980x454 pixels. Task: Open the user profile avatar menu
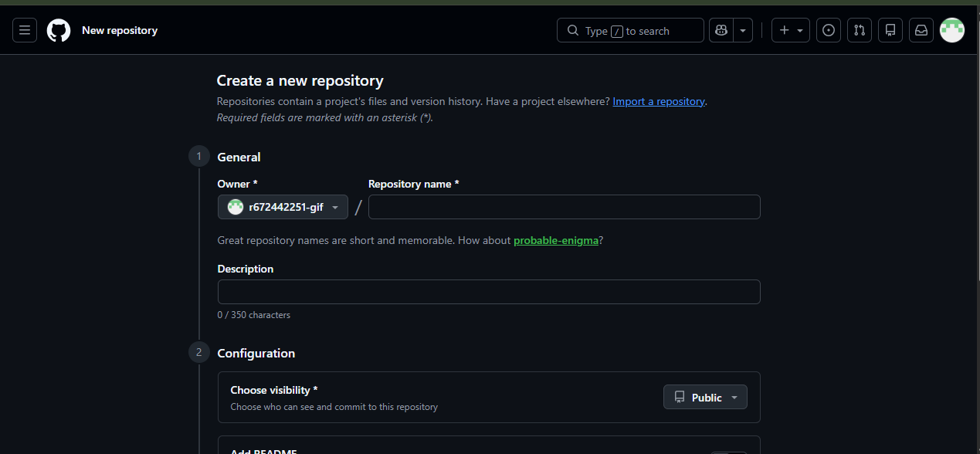click(952, 30)
